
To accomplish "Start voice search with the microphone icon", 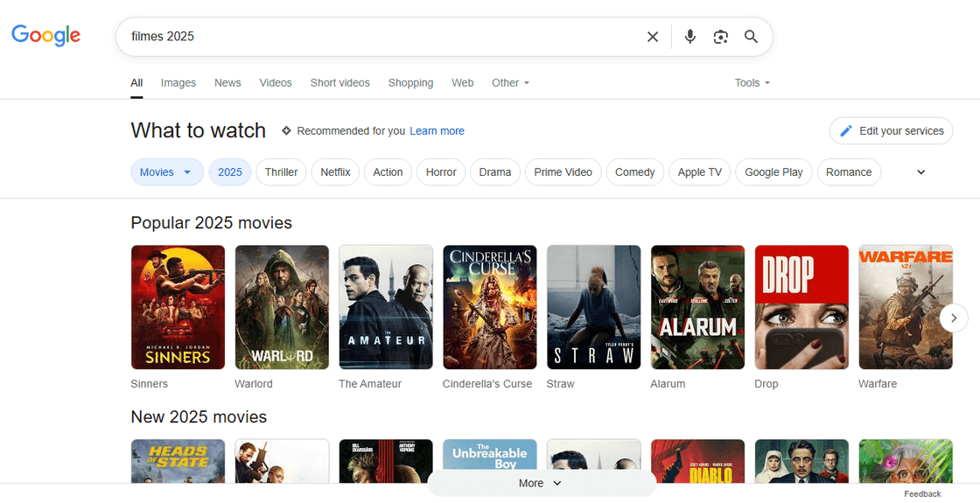I will 690,37.
